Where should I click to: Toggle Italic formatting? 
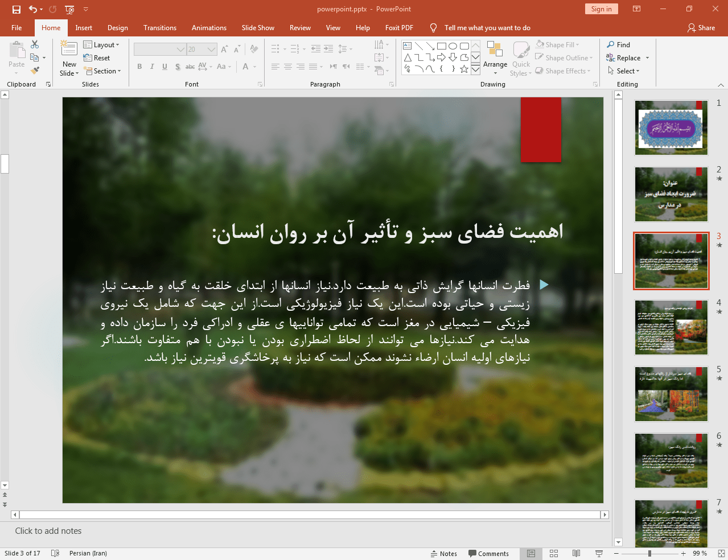pyautogui.click(x=152, y=67)
